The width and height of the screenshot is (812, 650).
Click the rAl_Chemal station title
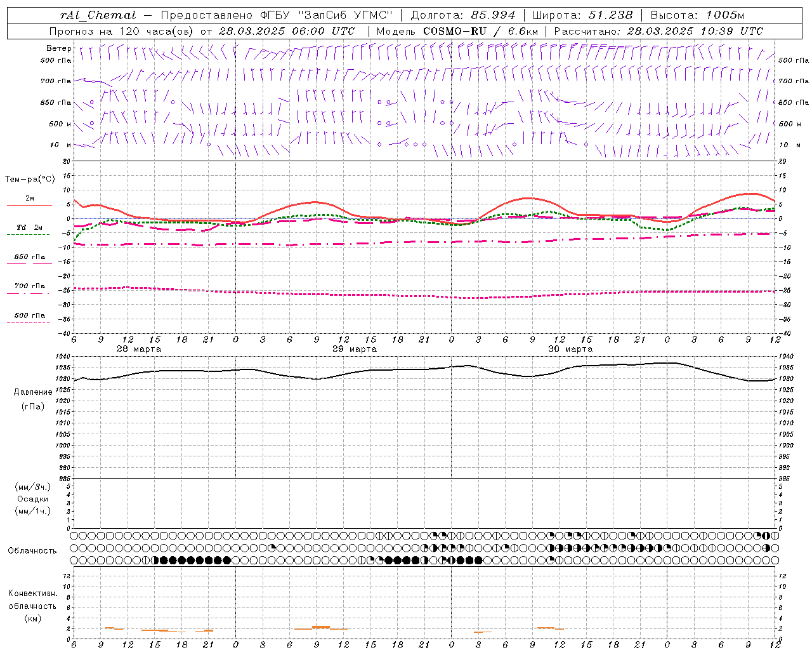pyautogui.click(x=98, y=15)
